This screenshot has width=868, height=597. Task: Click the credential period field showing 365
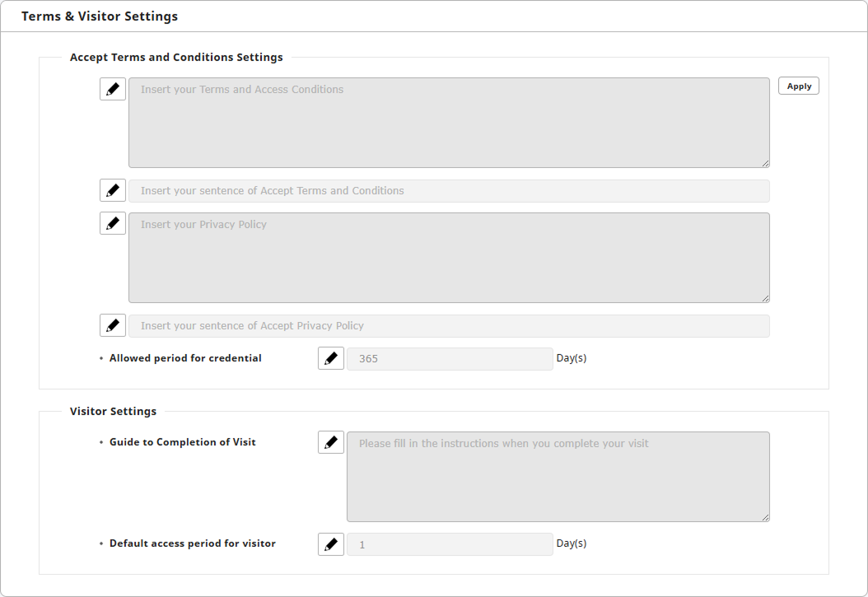(450, 359)
